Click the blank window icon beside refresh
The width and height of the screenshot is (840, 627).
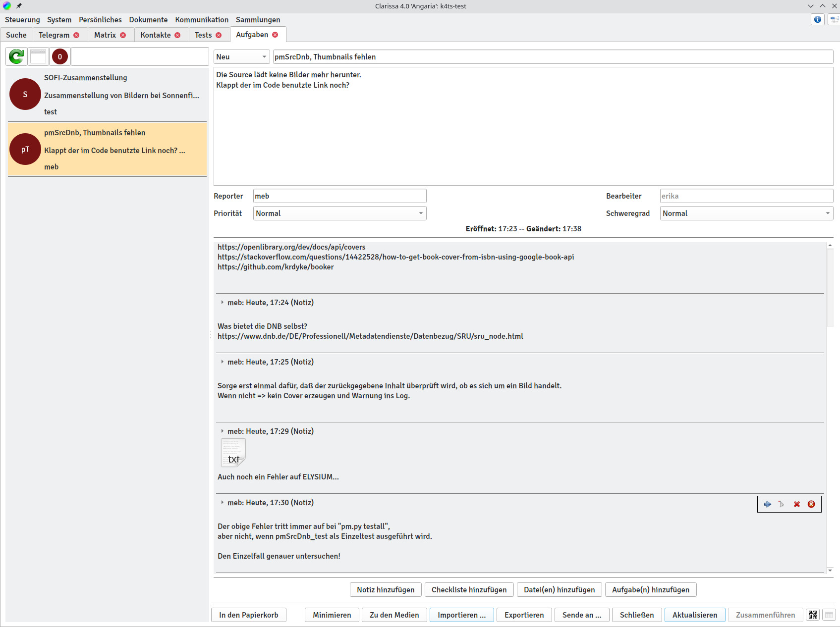point(38,56)
